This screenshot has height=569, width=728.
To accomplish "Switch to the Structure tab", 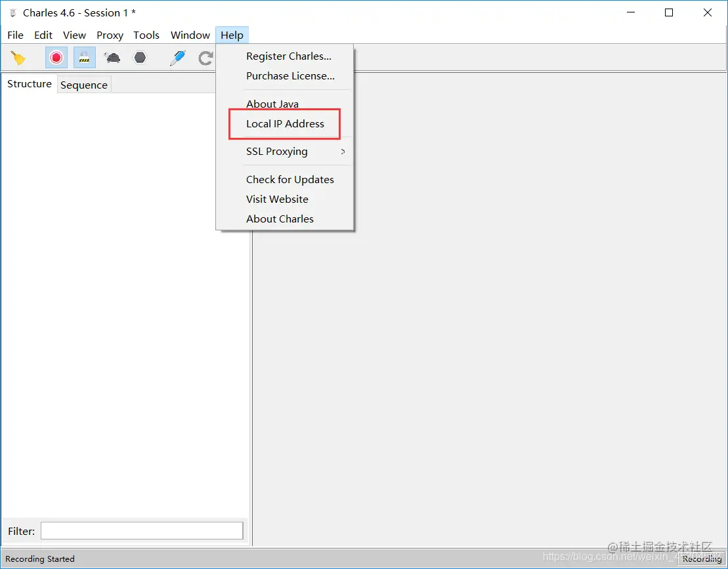I will pyautogui.click(x=30, y=84).
